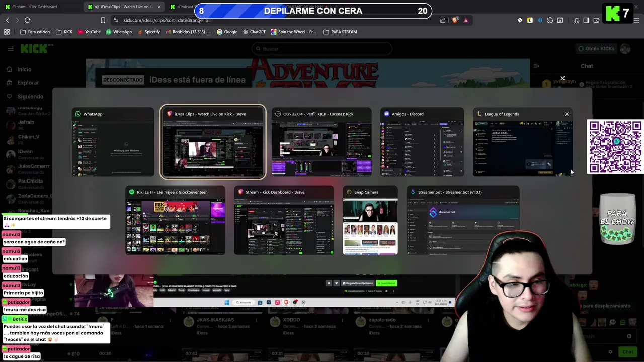This screenshot has height=362, width=644.
Task: Switch to the OBS 32.0.4 window thumbnail
Action: (321, 142)
